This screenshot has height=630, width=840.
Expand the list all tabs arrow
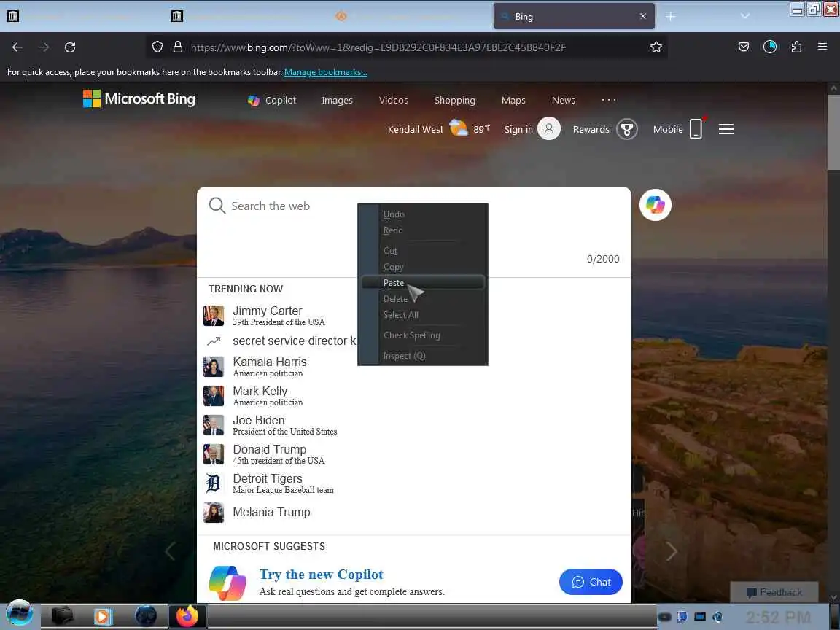[x=744, y=16]
